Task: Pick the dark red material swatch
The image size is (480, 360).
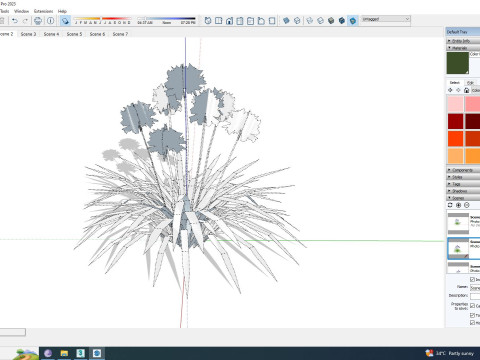Action: pos(455,121)
